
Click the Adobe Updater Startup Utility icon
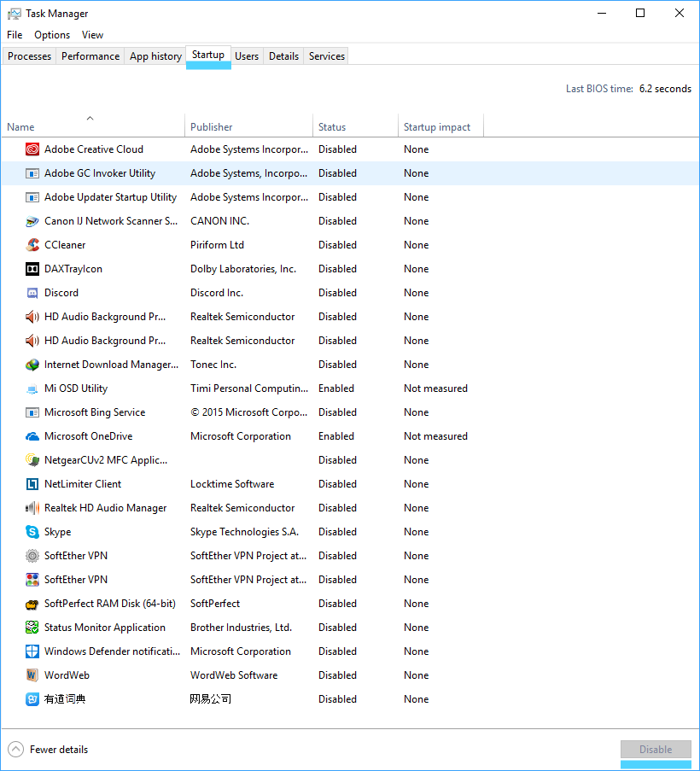pyautogui.click(x=32, y=197)
